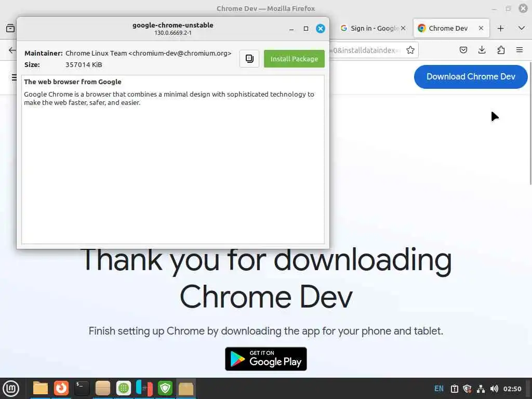Click into the Firefox address bar
The height and width of the screenshot is (399, 532).
[366, 50]
